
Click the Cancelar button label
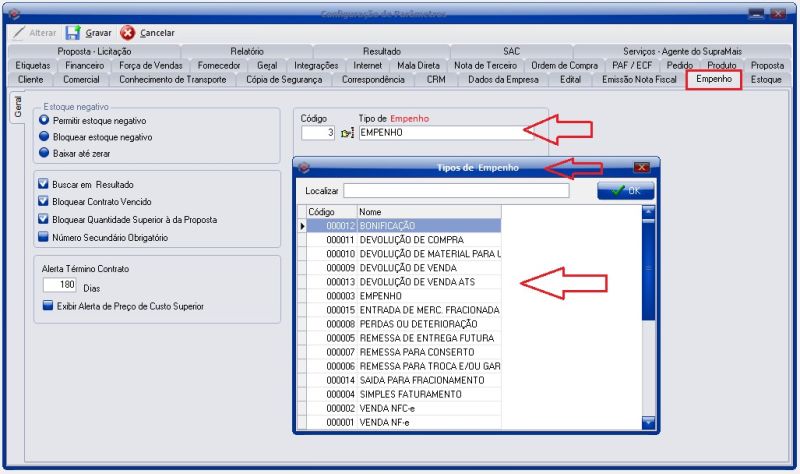[157, 33]
